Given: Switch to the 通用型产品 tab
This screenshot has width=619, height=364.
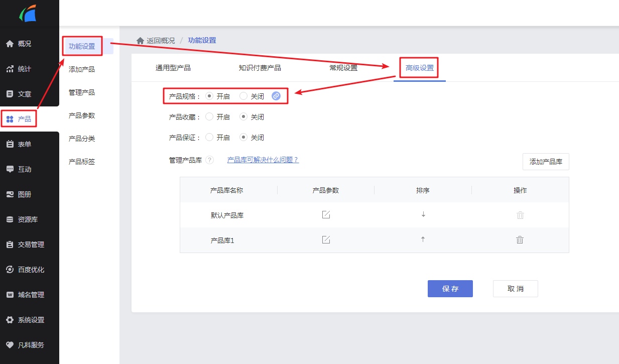Looking at the screenshot, I should [173, 68].
